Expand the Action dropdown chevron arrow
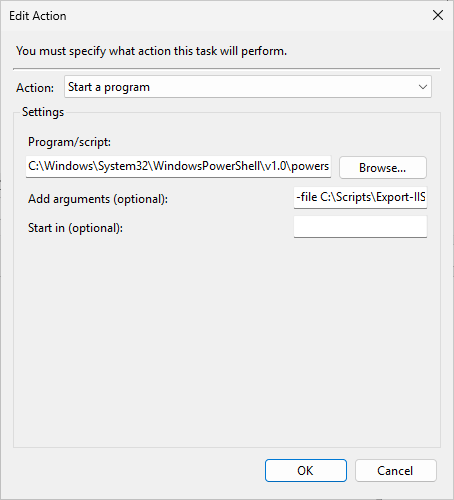This screenshot has height=500, width=454. [x=423, y=87]
